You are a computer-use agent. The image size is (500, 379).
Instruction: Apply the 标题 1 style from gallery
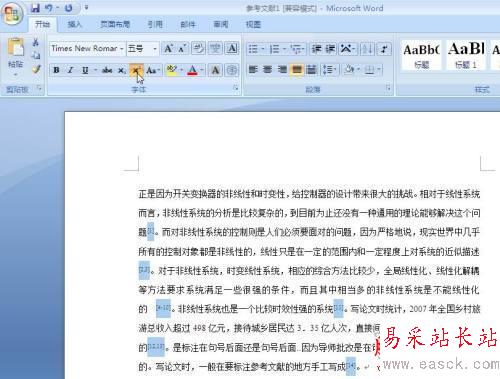(466, 55)
